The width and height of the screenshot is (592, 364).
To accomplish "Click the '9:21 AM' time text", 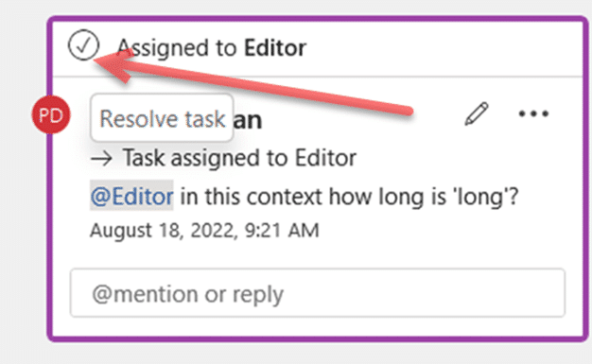I will (x=282, y=230).
